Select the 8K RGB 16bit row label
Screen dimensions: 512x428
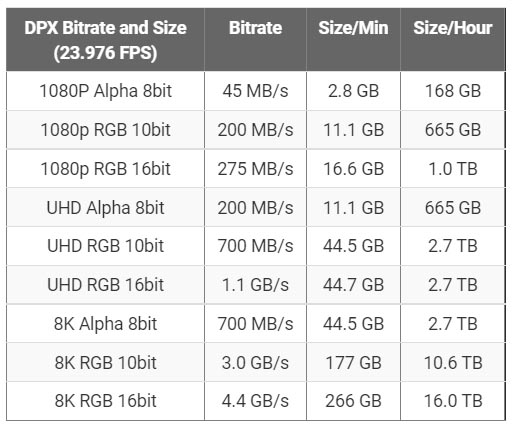[x=105, y=401]
